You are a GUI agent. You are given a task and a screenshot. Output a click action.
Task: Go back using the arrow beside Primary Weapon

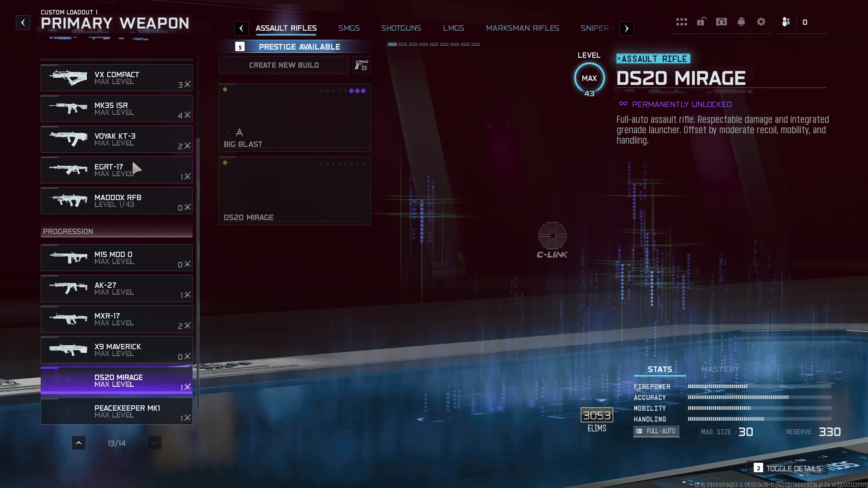[23, 23]
